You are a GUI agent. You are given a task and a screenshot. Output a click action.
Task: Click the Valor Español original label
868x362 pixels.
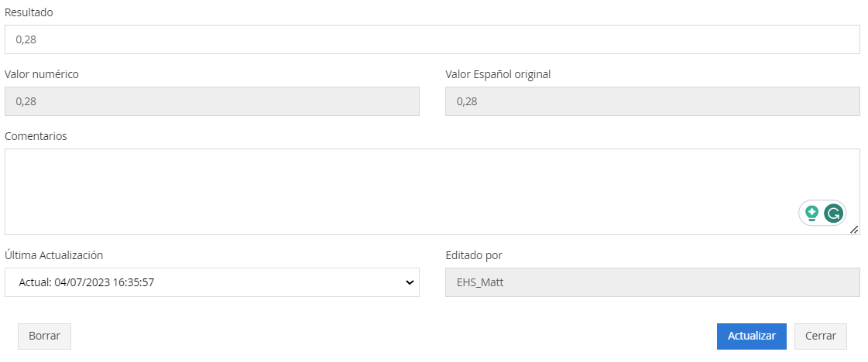(x=498, y=74)
